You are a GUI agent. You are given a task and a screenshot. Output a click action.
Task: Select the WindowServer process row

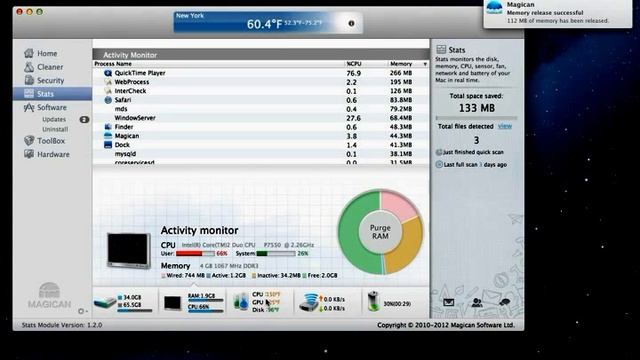tap(261, 118)
